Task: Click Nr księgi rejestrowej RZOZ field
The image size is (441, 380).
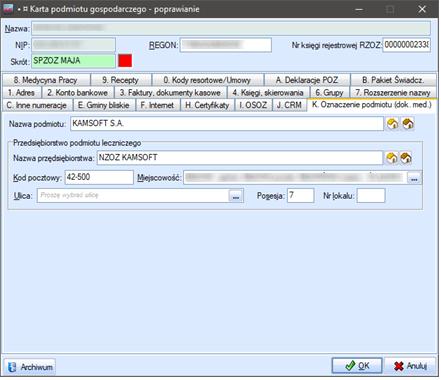Action: point(407,45)
